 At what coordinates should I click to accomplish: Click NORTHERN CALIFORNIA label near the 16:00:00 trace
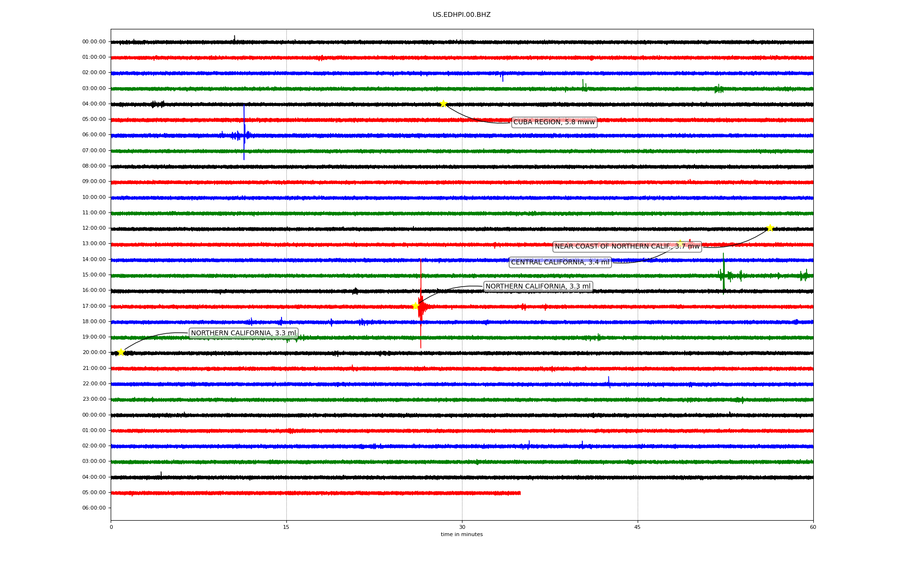point(538,287)
